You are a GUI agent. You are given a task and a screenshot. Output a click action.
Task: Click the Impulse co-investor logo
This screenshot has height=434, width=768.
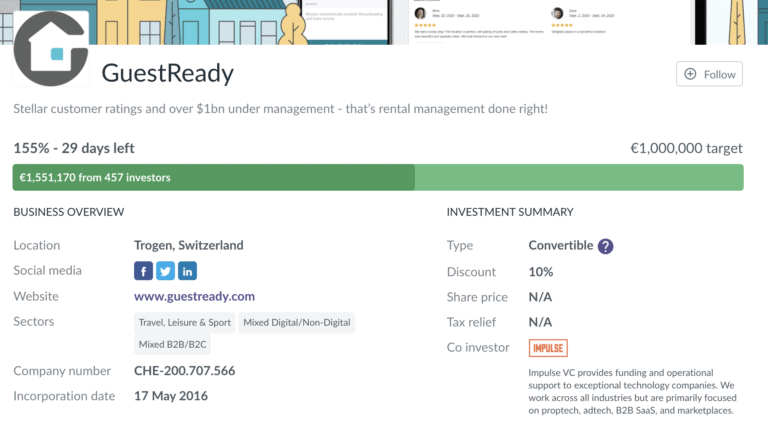[x=548, y=348]
